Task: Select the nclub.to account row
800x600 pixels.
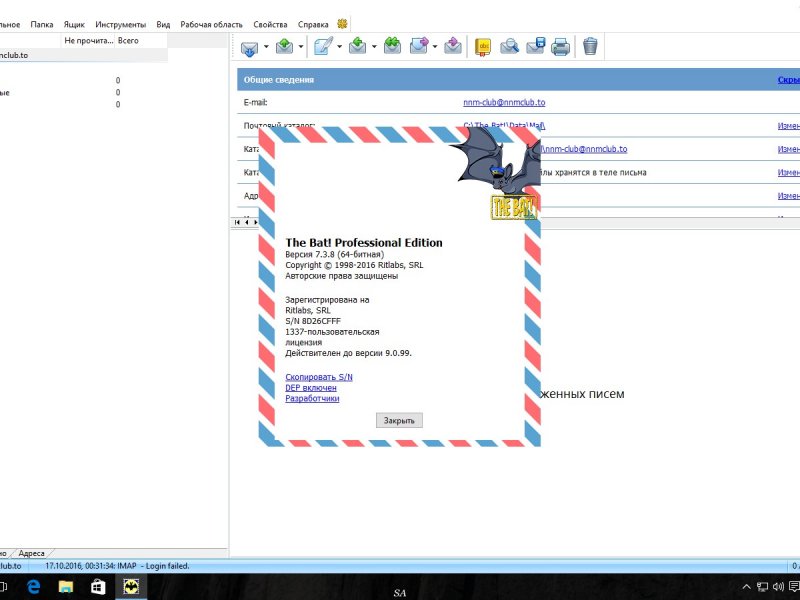Action: (x=84, y=55)
